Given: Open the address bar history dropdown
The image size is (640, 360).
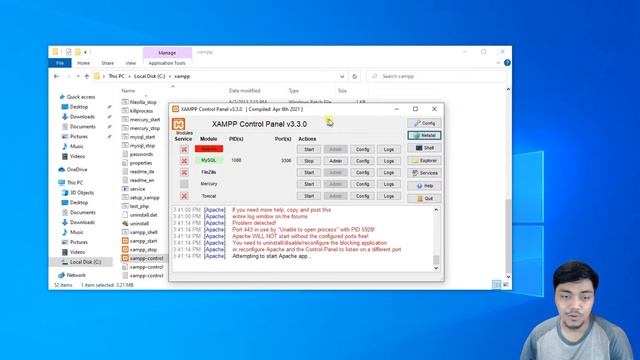Looking at the screenshot, I should [342, 76].
